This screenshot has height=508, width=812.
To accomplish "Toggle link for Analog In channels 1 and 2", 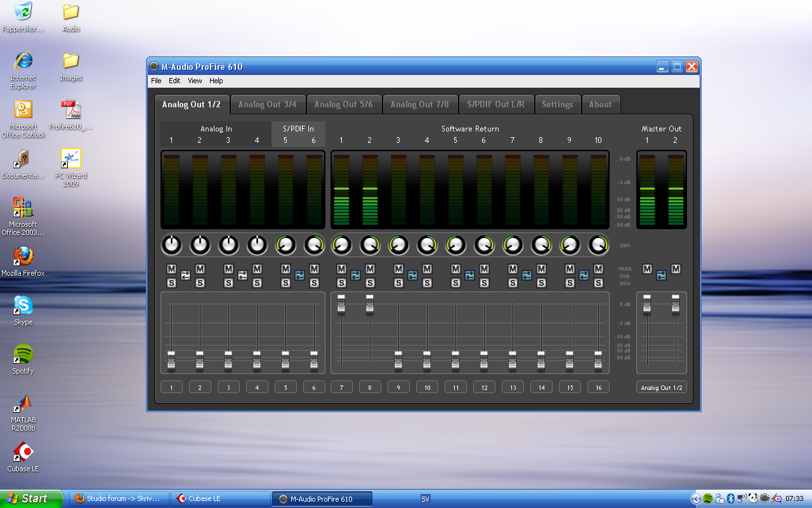I will click(185, 275).
